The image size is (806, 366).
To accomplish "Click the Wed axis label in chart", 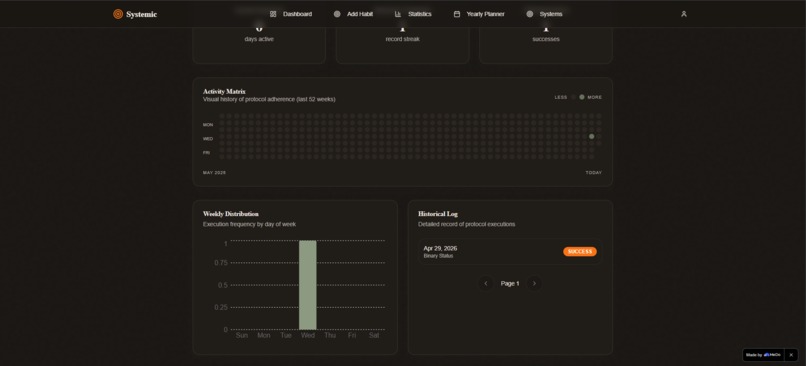I will click(308, 336).
